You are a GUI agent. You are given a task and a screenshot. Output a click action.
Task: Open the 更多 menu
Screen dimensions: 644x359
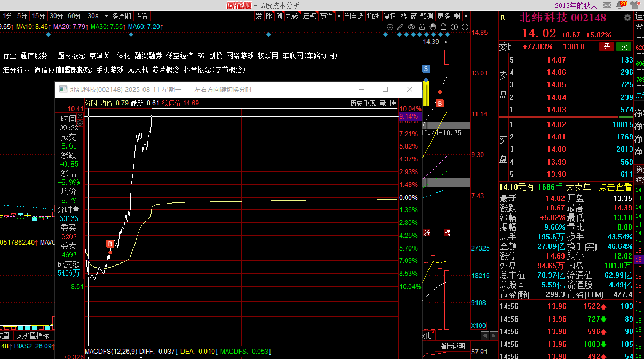[444, 16]
